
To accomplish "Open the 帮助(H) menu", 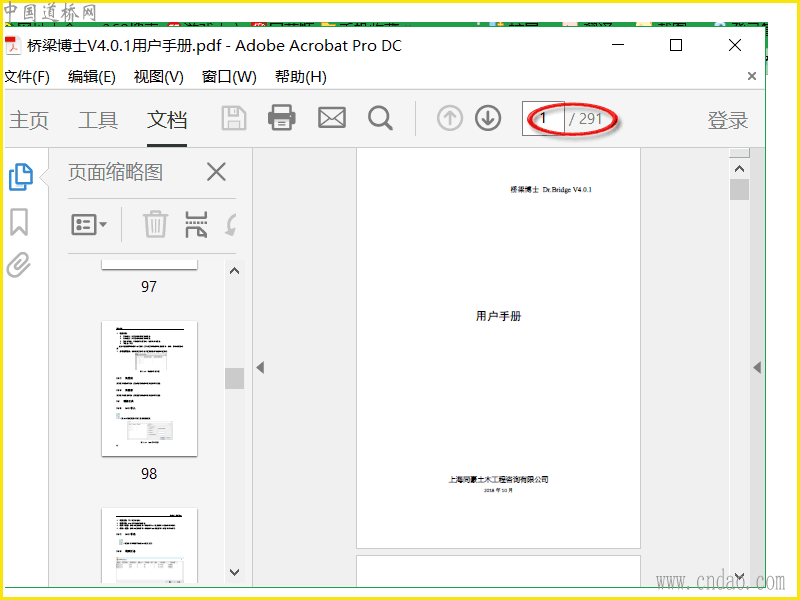I will (x=301, y=77).
